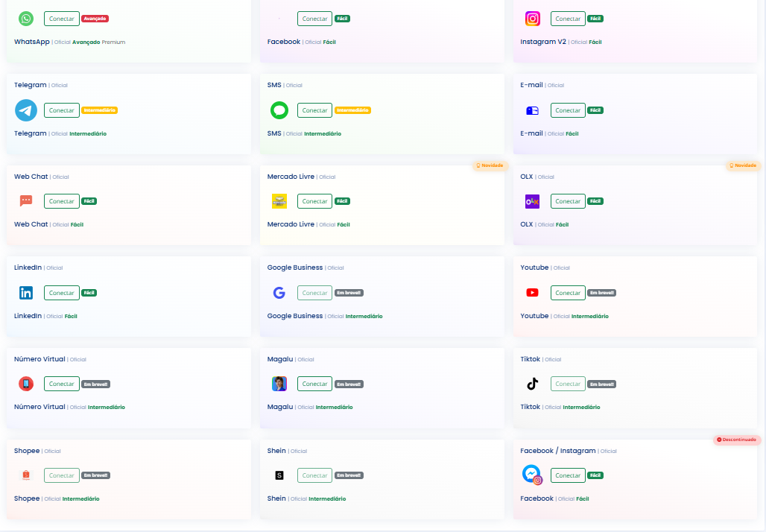The width and height of the screenshot is (766, 532).
Task: Click Conectar on Google Business card
Action: click(314, 293)
